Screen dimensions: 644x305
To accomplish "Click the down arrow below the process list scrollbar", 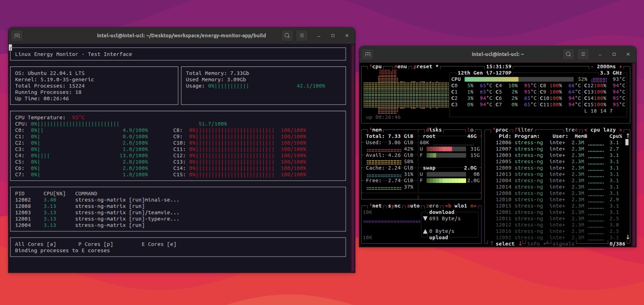I will [627, 237].
